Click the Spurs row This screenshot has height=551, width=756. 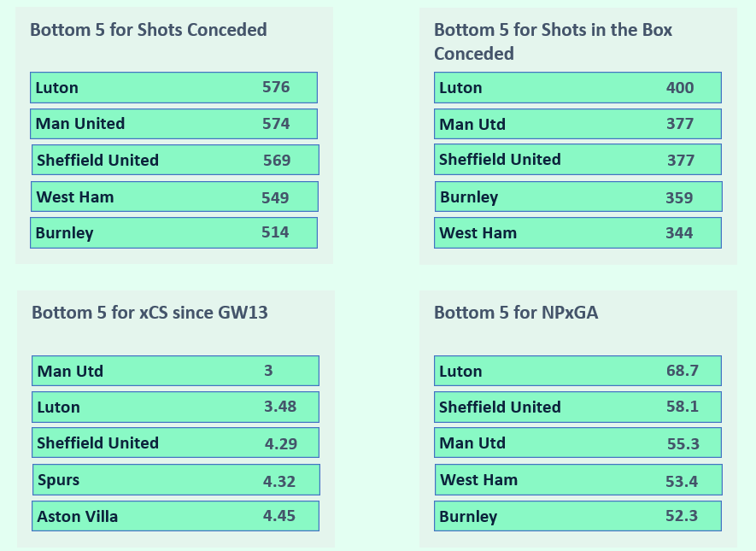click(x=176, y=479)
